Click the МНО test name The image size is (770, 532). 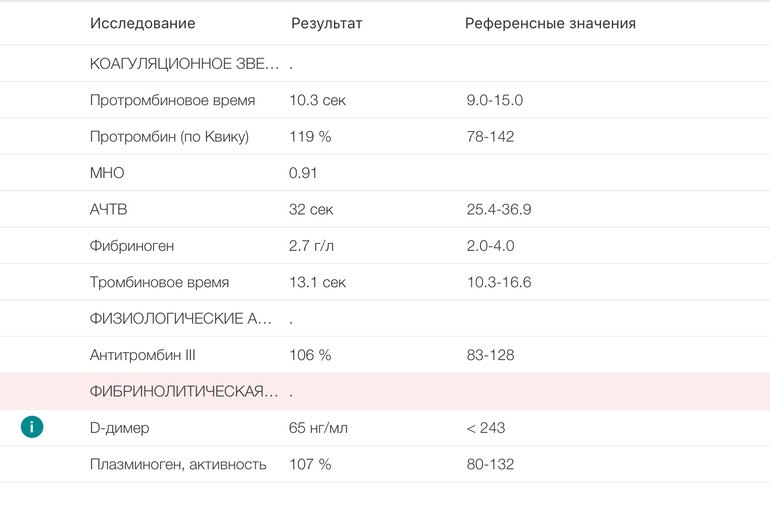coord(107,173)
